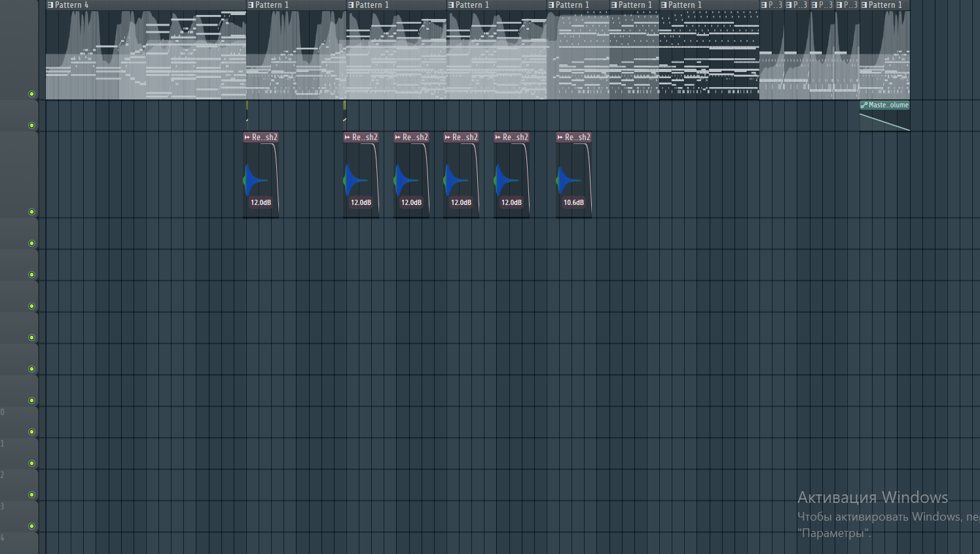Open the Pattern 4 clip title menu
980x554 pixels.
[x=71, y=5]
